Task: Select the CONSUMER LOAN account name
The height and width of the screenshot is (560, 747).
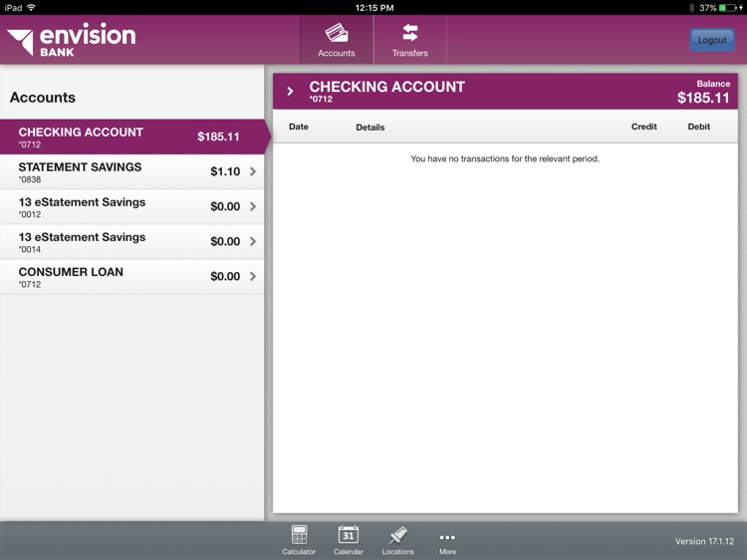Action: (x=71, y=272)
